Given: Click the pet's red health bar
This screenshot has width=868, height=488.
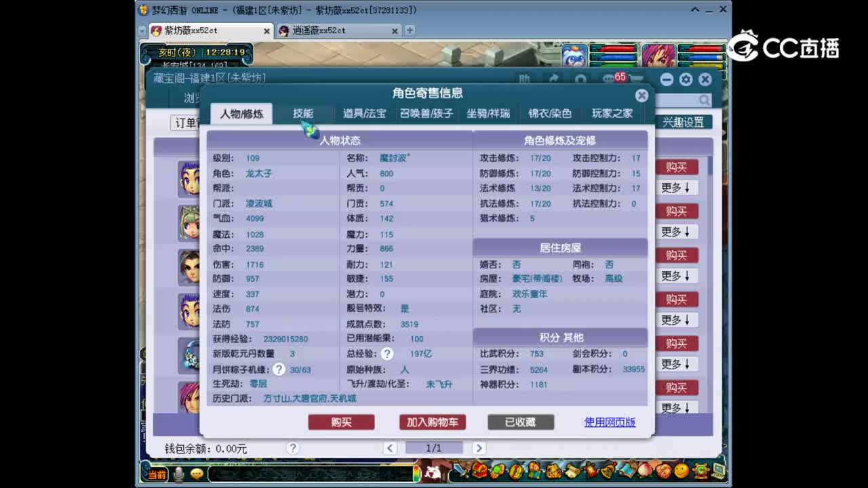Looking at the screenshot, I should 613,49.
